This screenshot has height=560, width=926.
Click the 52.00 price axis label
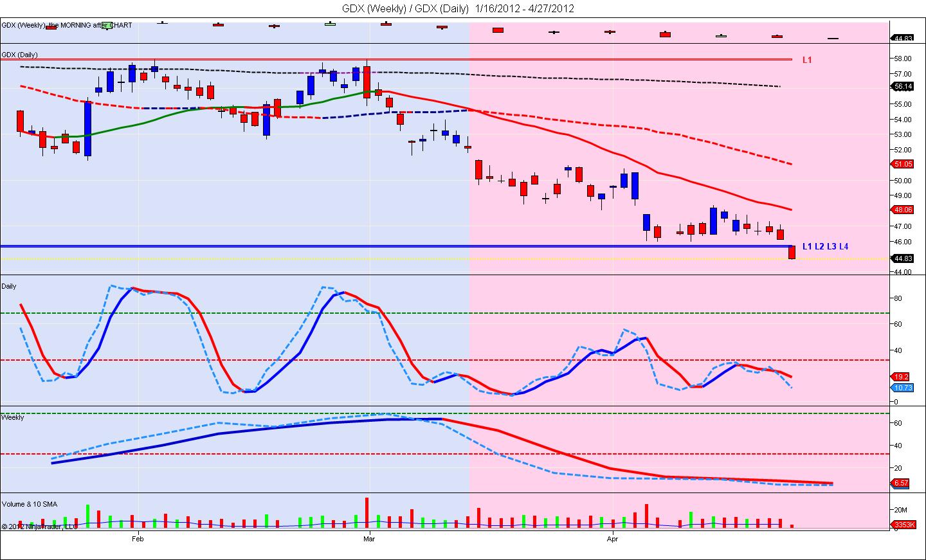903,150
